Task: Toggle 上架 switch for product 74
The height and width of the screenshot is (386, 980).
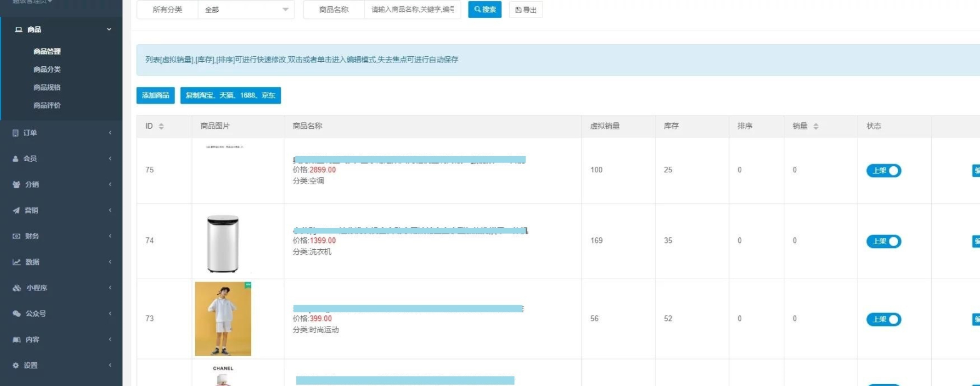Action: tap(884, 241)
